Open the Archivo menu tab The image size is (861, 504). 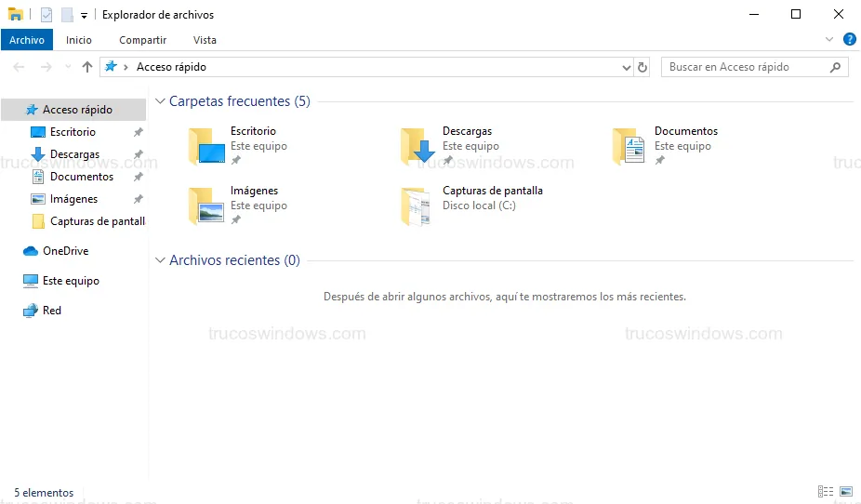point(27,40)
